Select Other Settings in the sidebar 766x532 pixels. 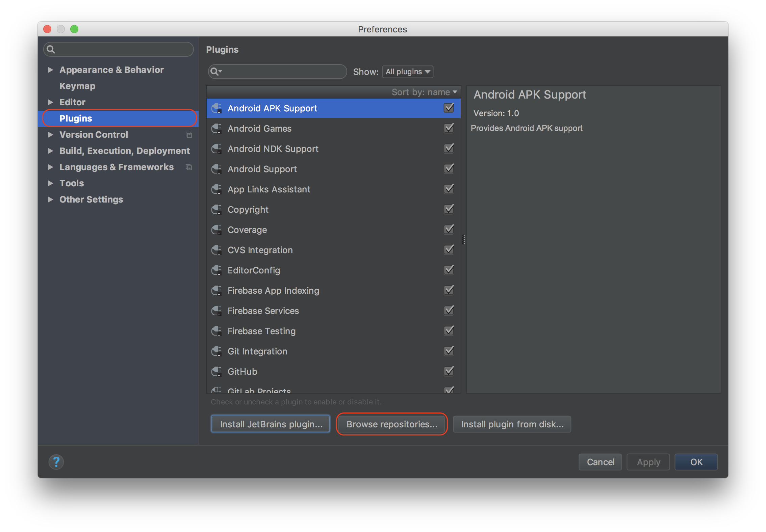click(x=91, y=199)
